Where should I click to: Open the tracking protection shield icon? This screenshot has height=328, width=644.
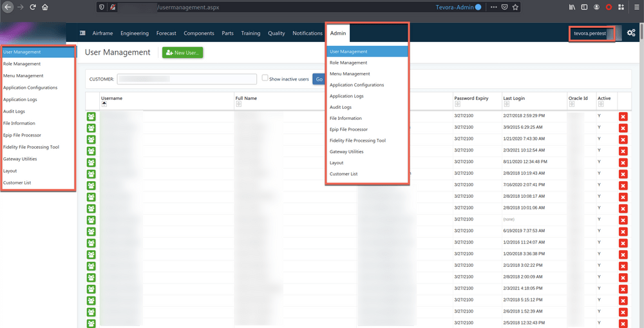pyautogui.click(x=102, y=7)
